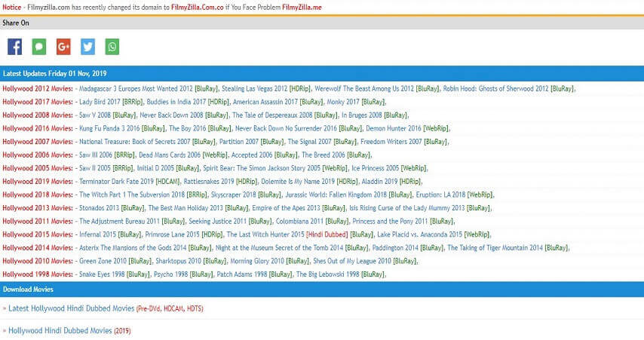644x340 pixels.
Task: Open The Tale of Despereaux 2008
Action: click(x=284, y=115)
